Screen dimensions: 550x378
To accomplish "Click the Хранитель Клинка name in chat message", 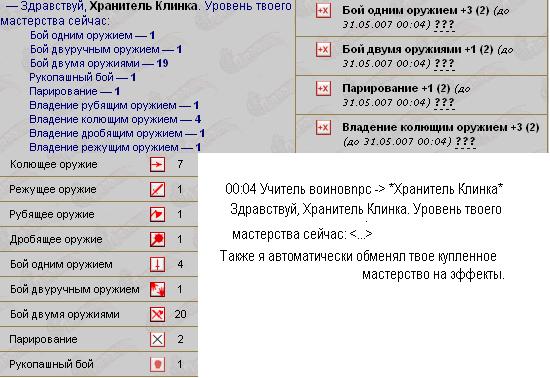I will (x=446, y=189).
